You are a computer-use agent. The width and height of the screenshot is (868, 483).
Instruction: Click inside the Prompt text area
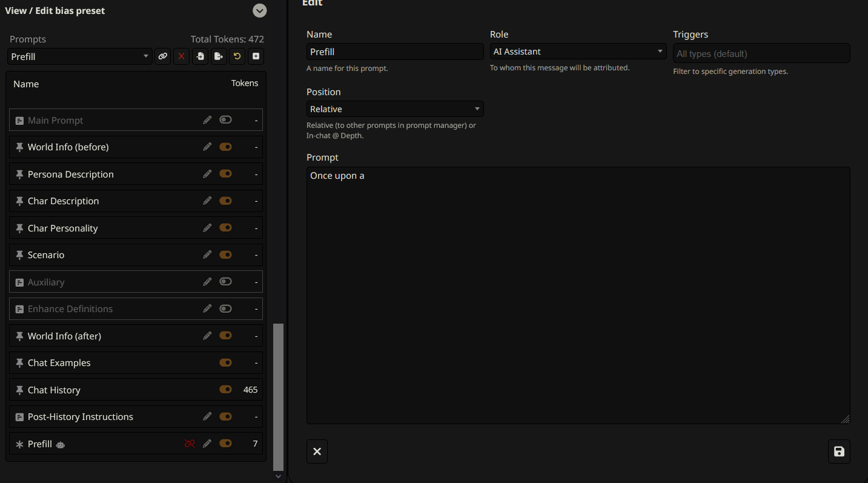(578, 295)
